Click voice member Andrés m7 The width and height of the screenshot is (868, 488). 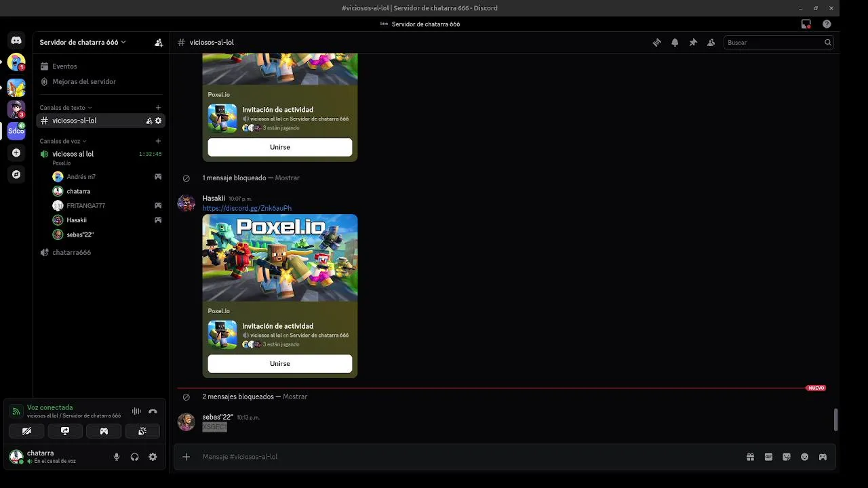coord(107,176)
